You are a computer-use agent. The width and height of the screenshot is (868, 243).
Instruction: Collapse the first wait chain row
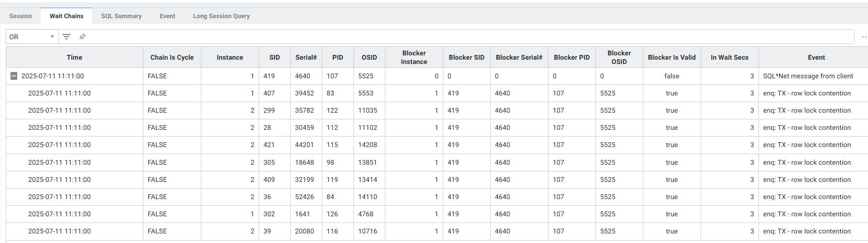click(x=14, y=76)
